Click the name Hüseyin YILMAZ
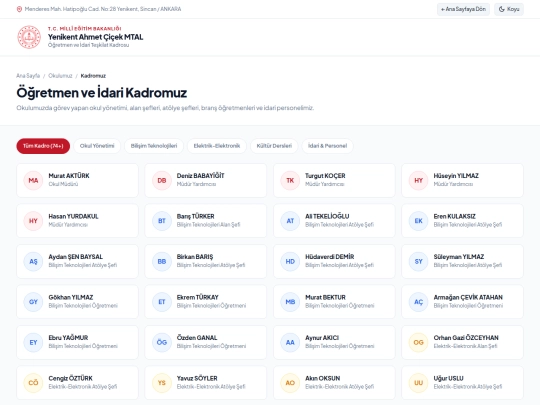 pos(456,176)
